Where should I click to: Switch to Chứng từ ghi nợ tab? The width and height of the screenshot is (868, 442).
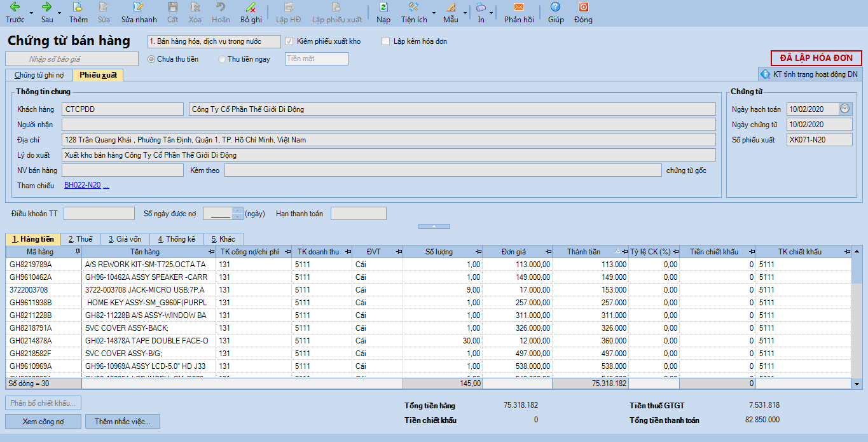[38, 75]
